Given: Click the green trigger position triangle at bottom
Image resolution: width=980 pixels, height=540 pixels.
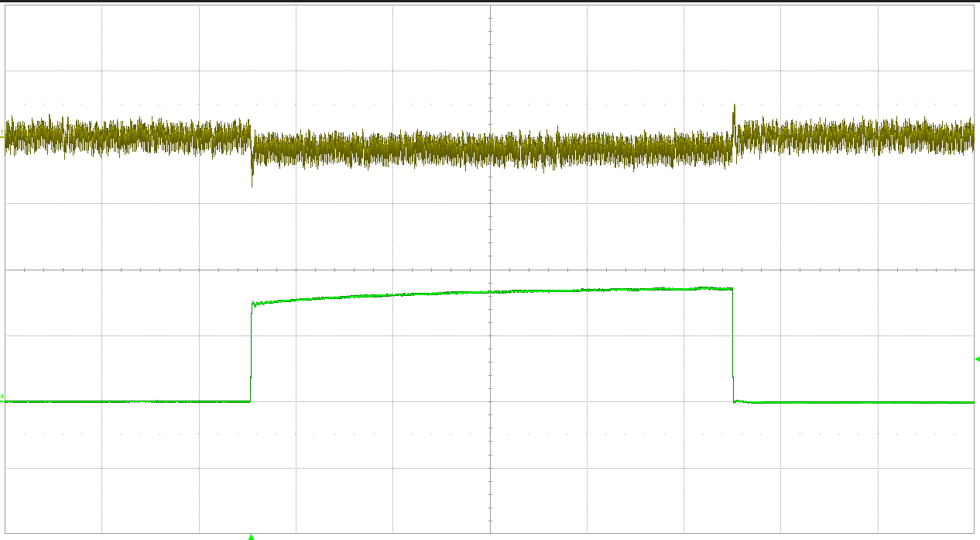Looking at the screenshot, I should pos(251,536).
